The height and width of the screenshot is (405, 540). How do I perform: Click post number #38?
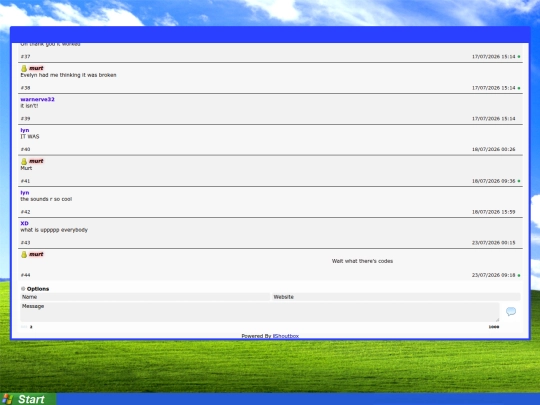click(25, 88)
